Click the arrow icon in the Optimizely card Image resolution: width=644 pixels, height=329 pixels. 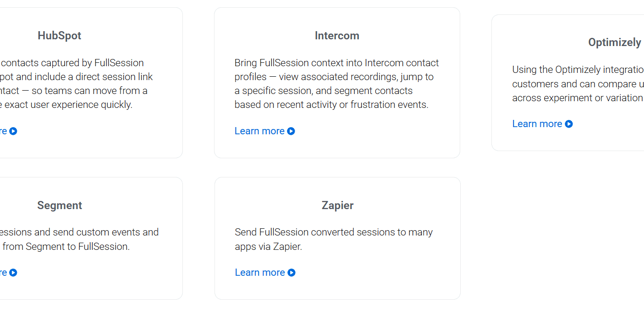tap(569, 124)
